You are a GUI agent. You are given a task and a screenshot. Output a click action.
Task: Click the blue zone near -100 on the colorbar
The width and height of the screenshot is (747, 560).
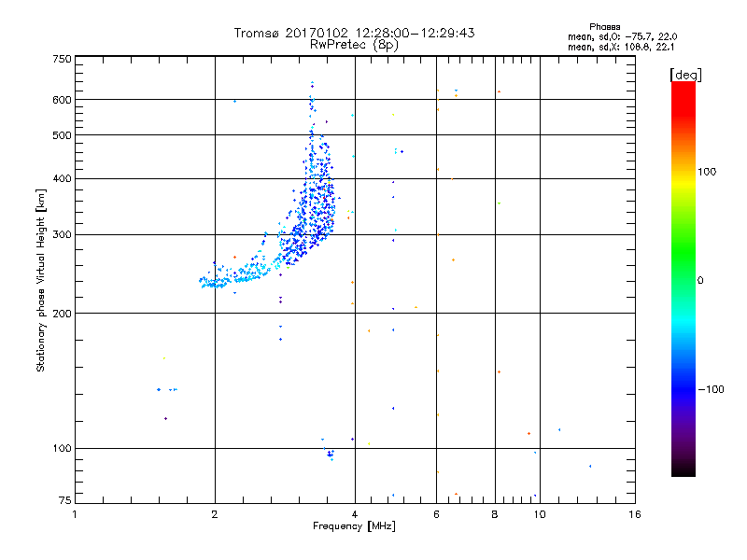click(x=684, y=389)
